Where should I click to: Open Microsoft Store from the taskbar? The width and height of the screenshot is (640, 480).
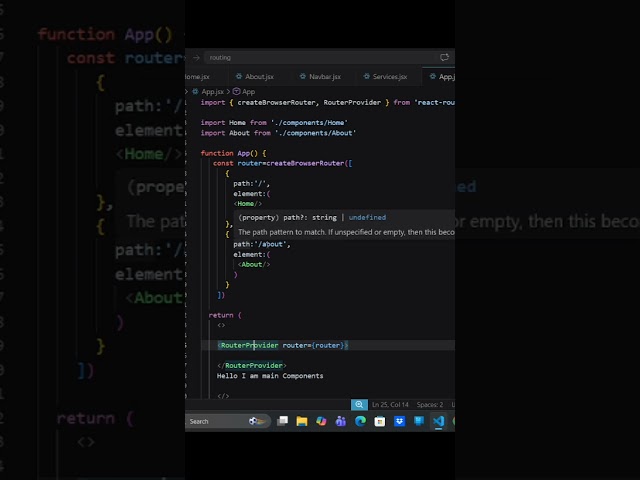point(380,421)
